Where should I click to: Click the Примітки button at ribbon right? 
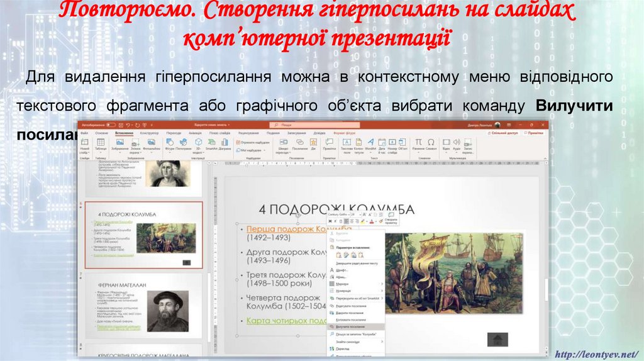[x=533, y=133]
